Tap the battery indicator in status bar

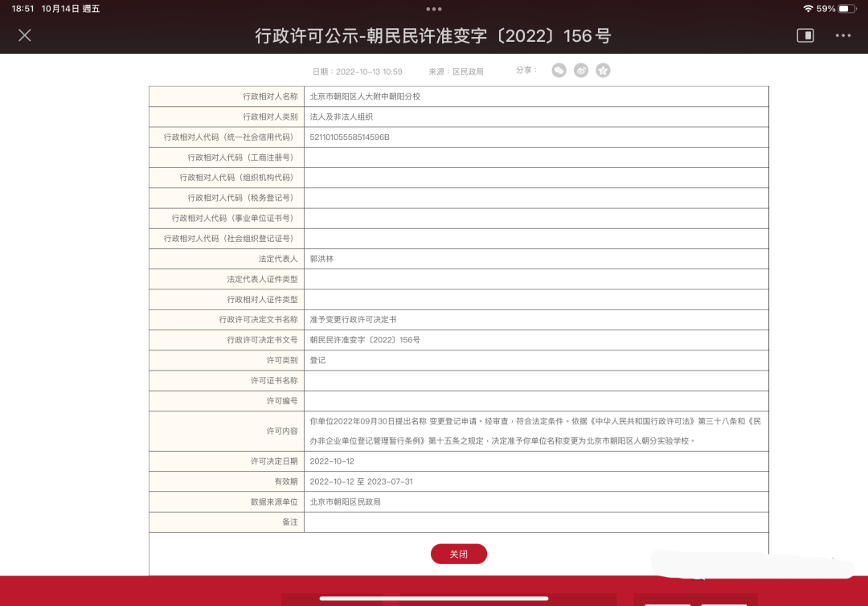click(x=847, y=9)
